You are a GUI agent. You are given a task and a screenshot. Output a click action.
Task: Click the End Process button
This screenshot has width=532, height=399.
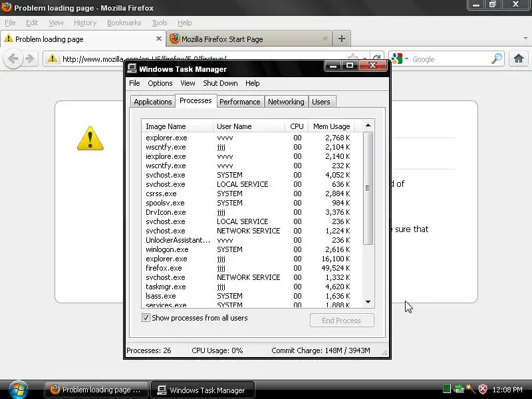pos(342,321)
